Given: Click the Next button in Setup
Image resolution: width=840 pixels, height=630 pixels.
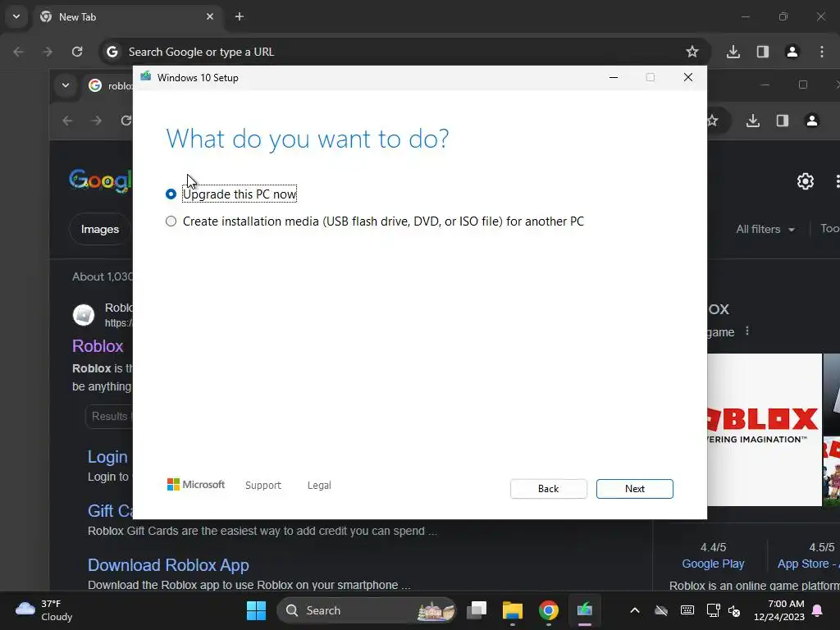Looking at the screenshot, I should tap(634, 489).
